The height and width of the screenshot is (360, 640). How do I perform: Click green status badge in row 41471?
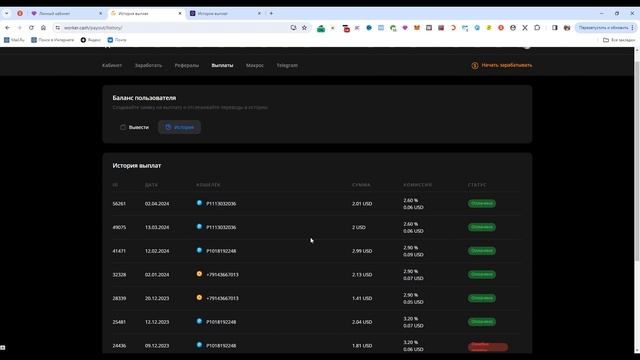pyautogui.click(x=482, y=251)
